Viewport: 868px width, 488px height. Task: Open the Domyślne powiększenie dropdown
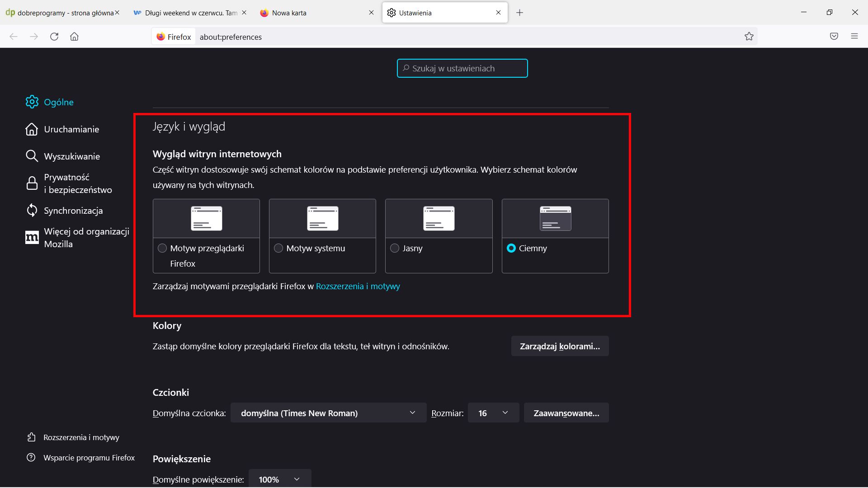tap(279, 479)
